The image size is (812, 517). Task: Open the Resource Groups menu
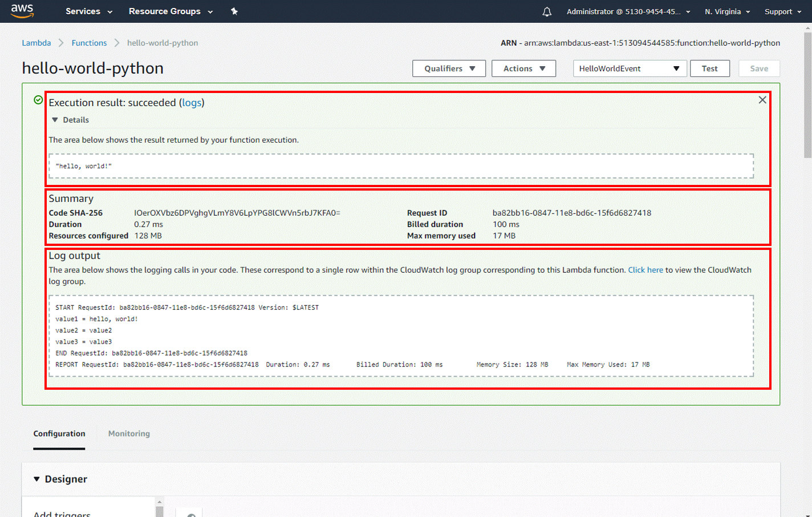[170, 11]
